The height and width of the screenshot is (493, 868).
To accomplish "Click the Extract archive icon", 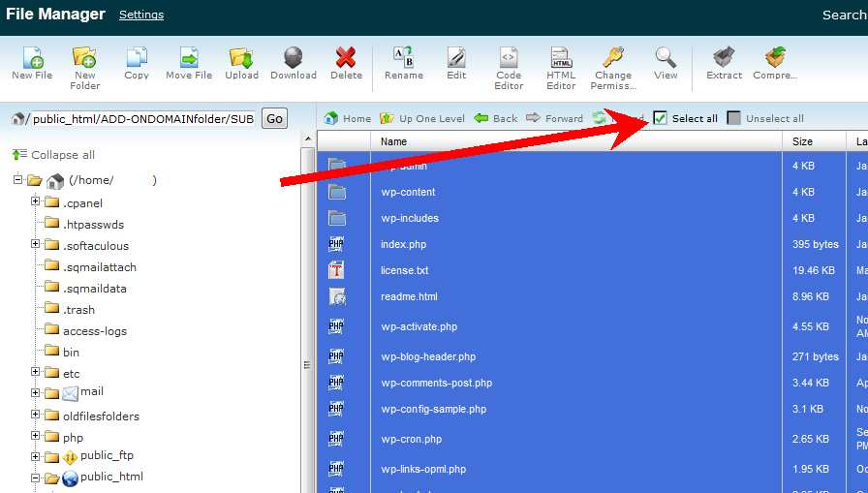I will [x=724, y=58].
